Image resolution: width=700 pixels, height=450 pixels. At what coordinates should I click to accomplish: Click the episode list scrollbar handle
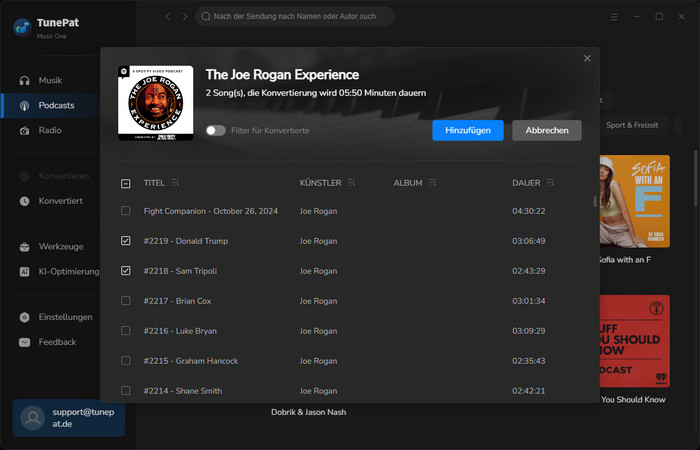click(595, 201)
